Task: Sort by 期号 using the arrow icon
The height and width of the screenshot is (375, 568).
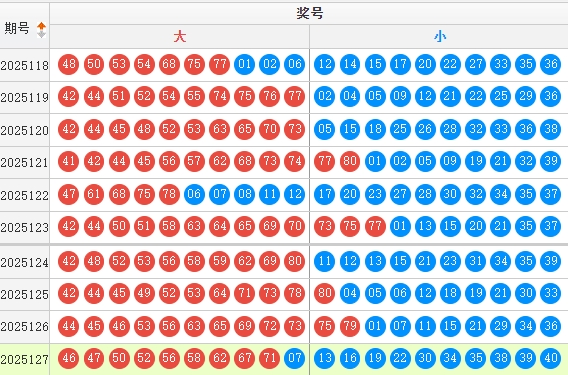Action: (x=42, y=30)
